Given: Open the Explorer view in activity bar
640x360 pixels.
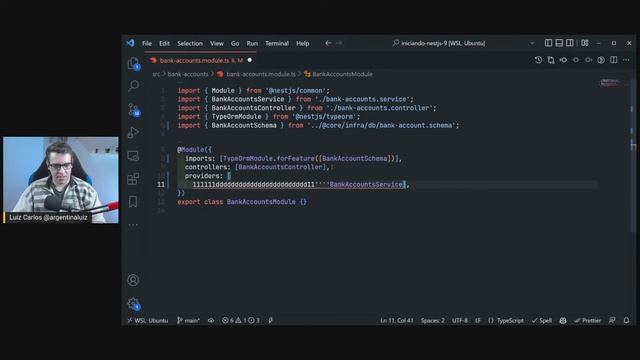Looking at the screenshot, I should coord(133,64).
